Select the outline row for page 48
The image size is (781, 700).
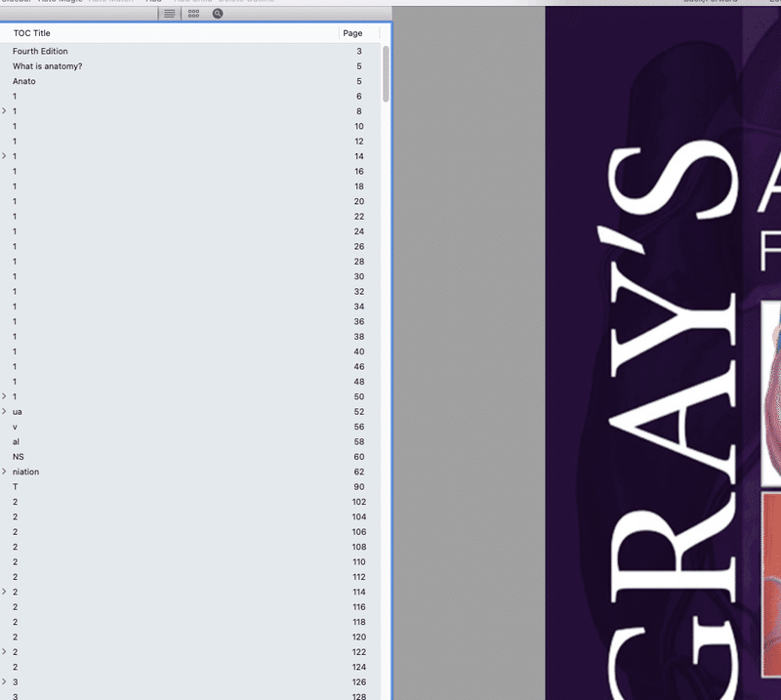pos(190,382)
